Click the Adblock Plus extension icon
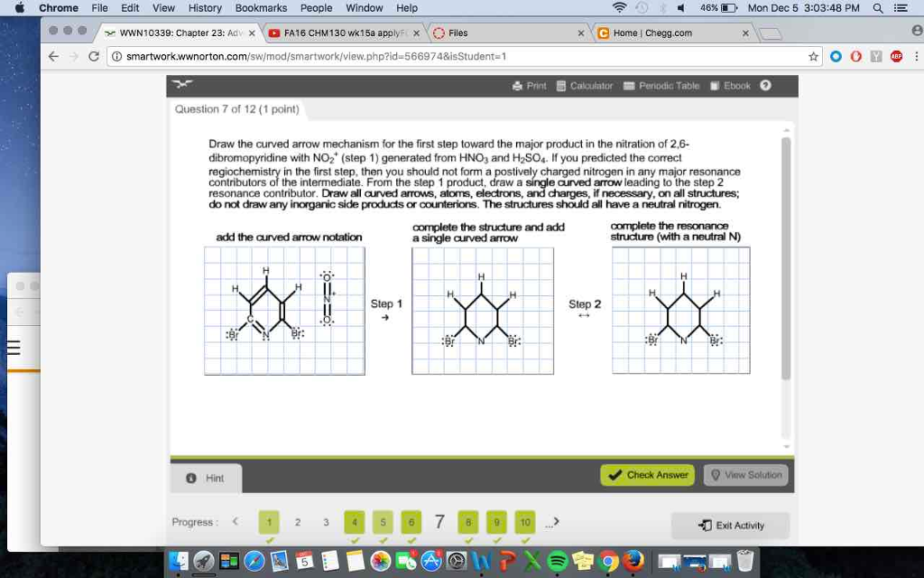This screenshot has height=578, width=924. coord(896,56)
